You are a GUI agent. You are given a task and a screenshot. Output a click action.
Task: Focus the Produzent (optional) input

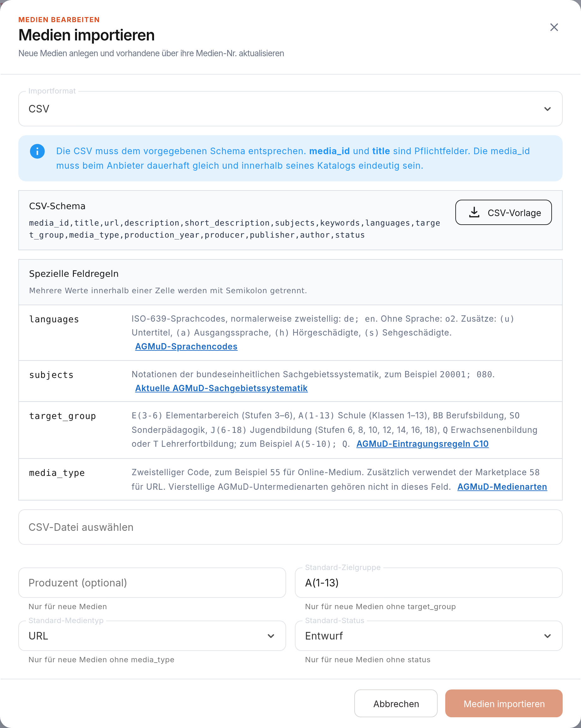click(x=152, y=582)
